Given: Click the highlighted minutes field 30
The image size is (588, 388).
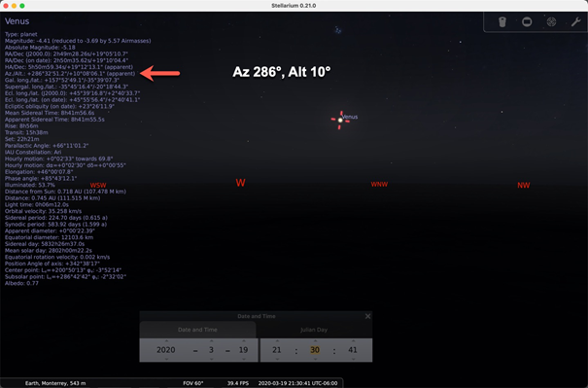Looking at the screenshot, I should tap(315, 350).
